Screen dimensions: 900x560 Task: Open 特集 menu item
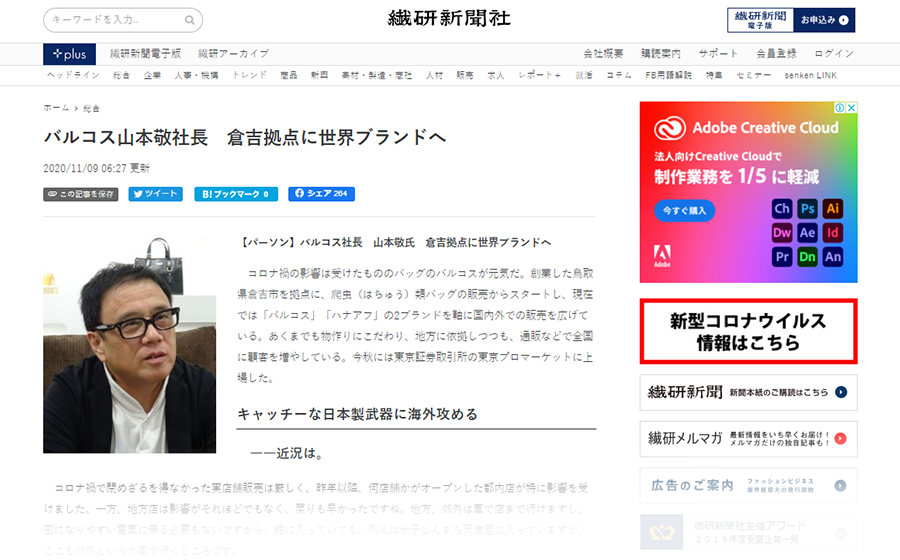[x=714, y=75]
